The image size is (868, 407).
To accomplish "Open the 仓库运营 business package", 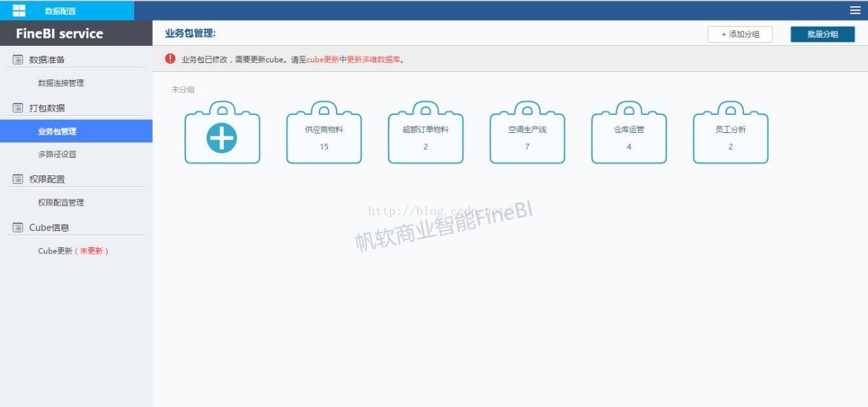I will (628, 136).
